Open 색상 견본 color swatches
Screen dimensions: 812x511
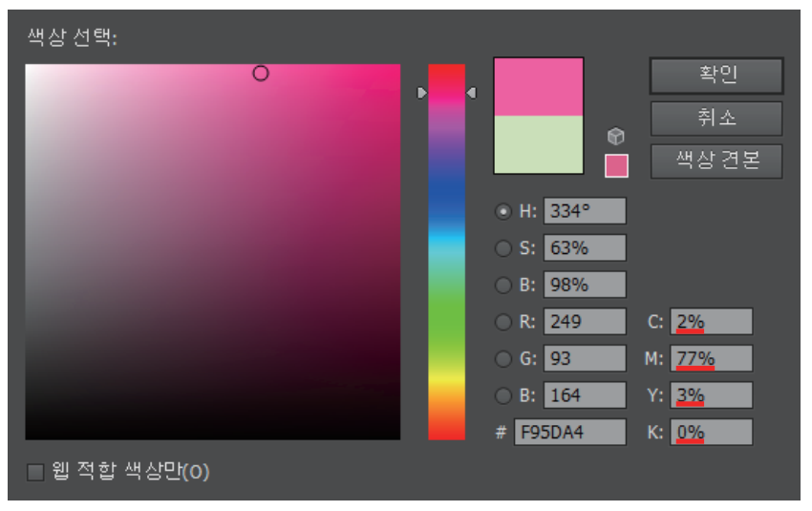(x=716, y=160)
